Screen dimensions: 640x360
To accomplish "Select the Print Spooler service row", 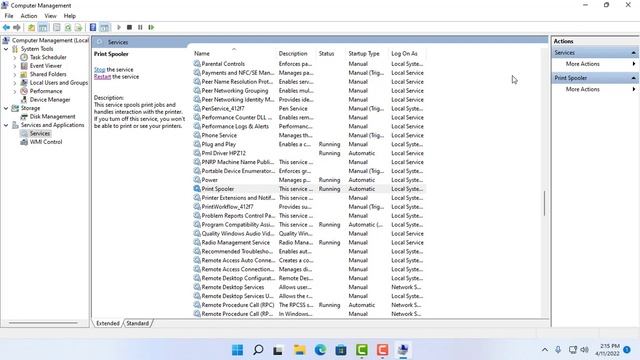I will tap(309, 189).
